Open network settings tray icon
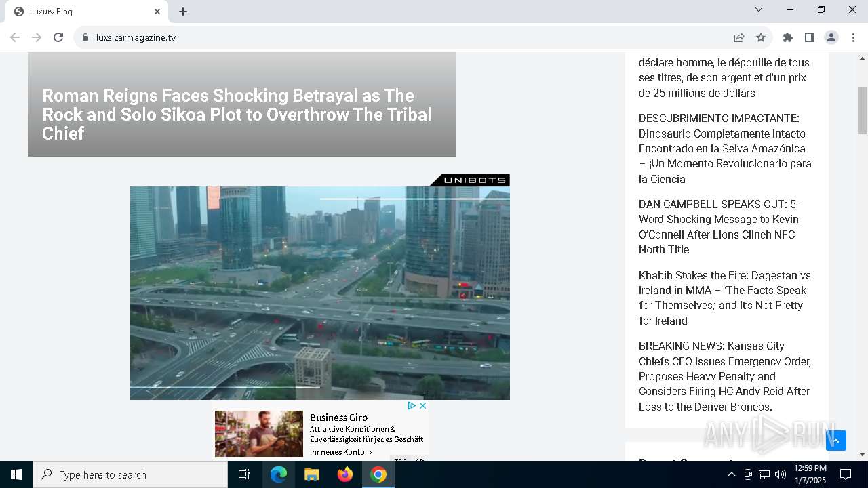The height and width of the screenshot is (488, 868). click(x=764, y=474)
